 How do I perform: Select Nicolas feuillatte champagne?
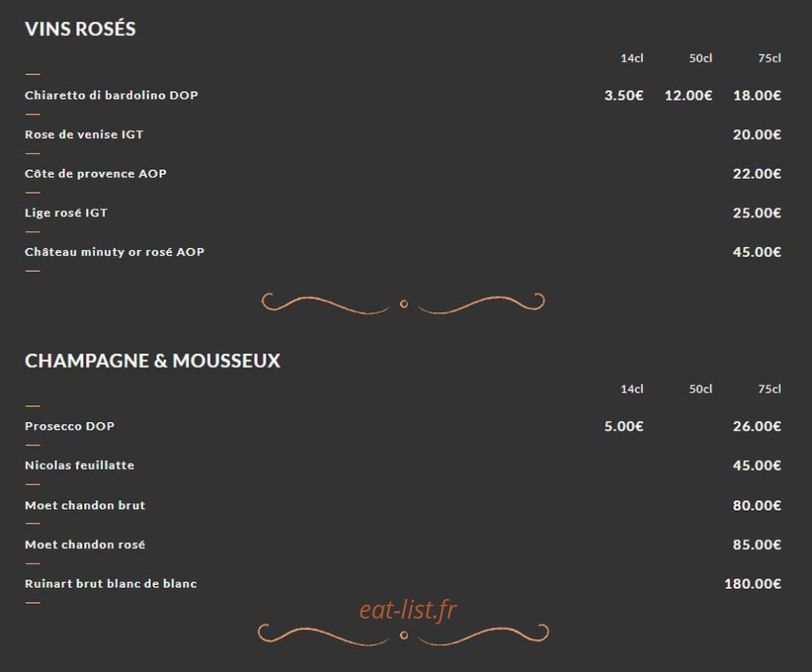(80, 465)
